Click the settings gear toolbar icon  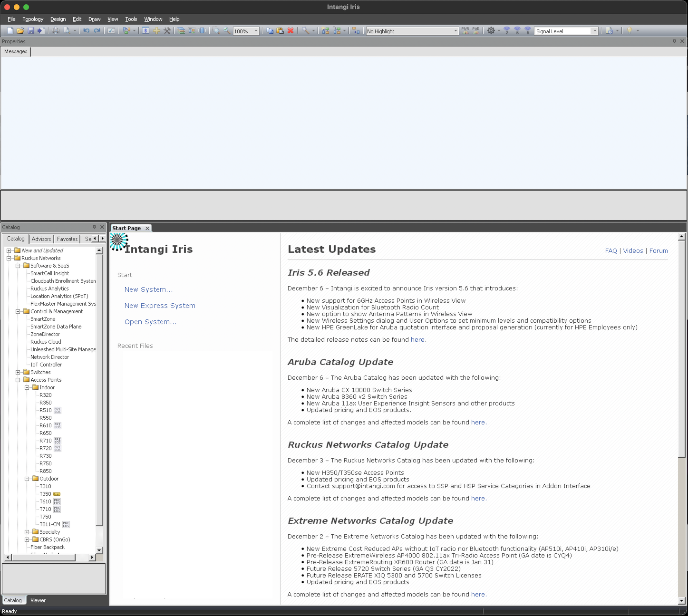[x=491, y=31]
